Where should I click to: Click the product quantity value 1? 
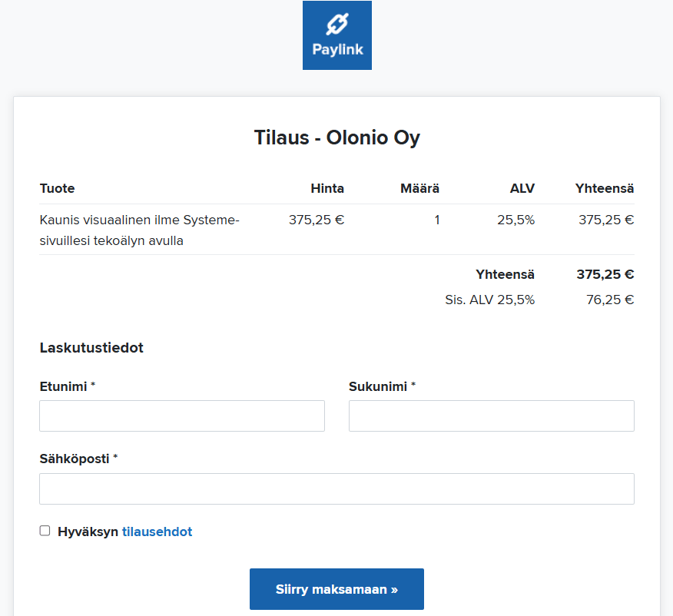tap(437, 220)
